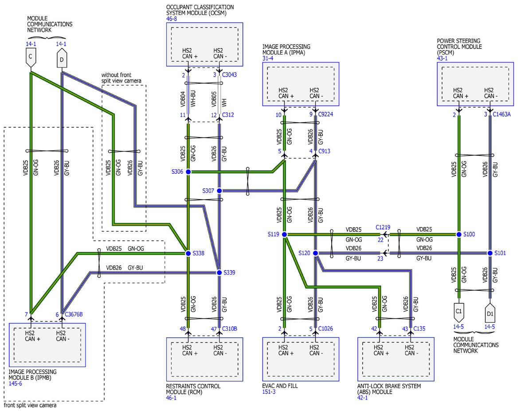Viewport: 532px width, 411px height.
Task: Click the C3043 connector label
Action: pyautogui.click(x=229, y=75)
